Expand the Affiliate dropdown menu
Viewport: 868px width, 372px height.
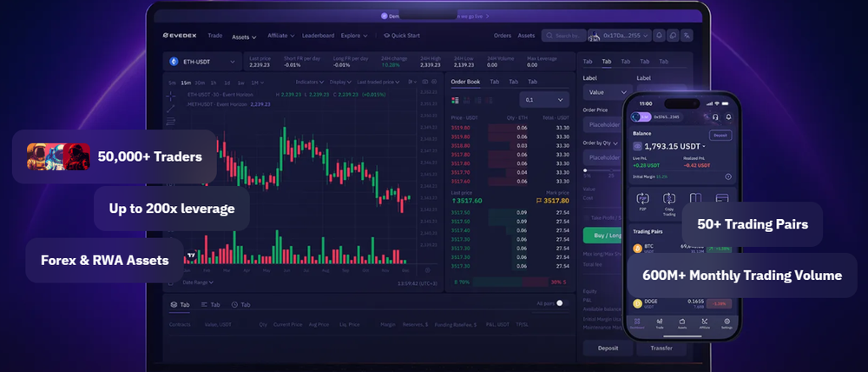click(280, 36)
